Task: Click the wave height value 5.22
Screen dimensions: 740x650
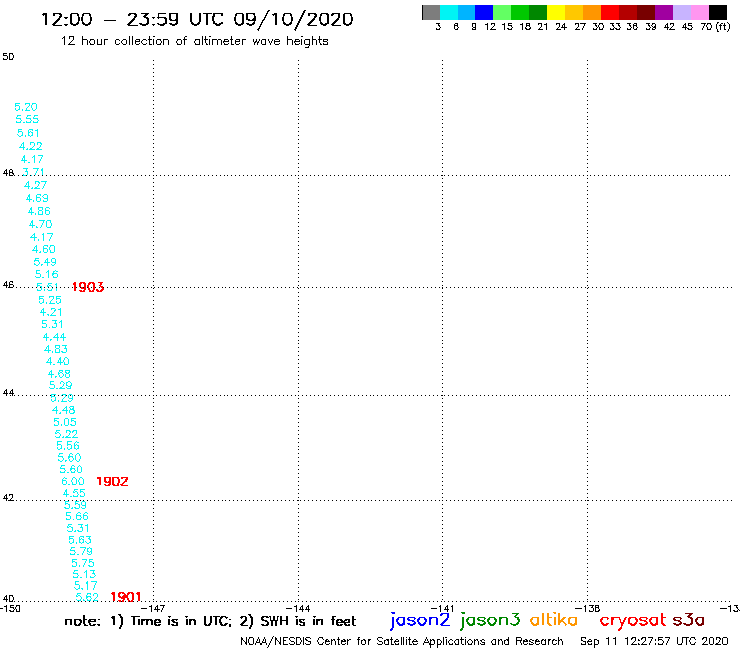Action: click(67, 434)
